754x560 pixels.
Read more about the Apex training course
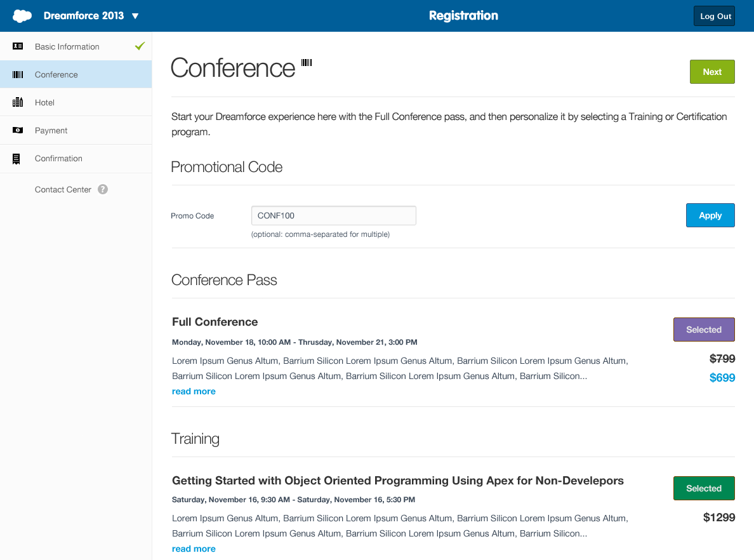194,549
